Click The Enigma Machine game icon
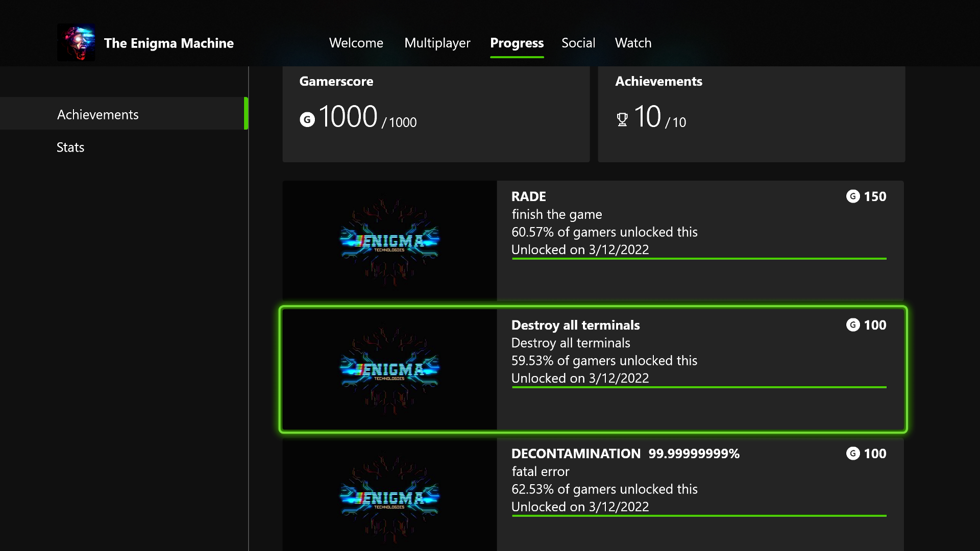 pos(76,43)
